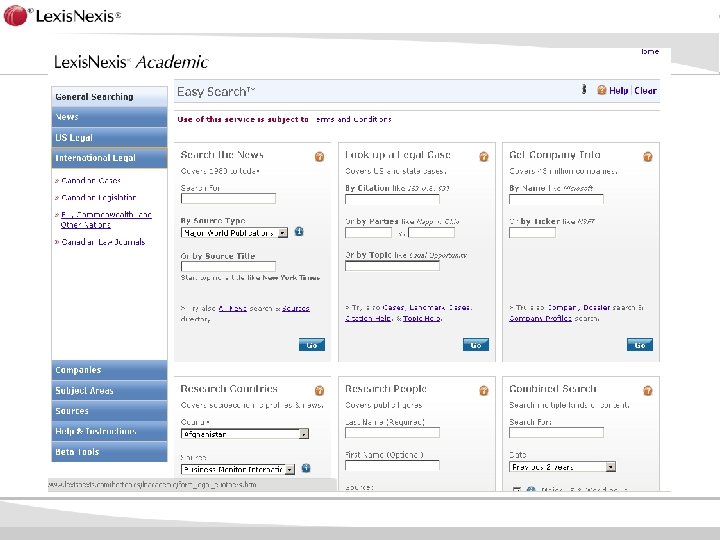Click the Help icon in Easy Search header

(x=602, y=90)
